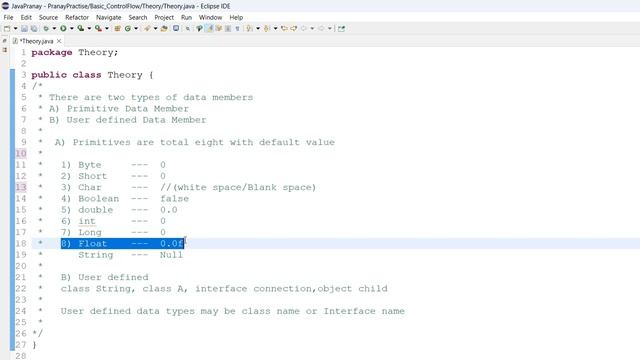Click the 'Primitive Data Member' comment text

click(128, 109)
